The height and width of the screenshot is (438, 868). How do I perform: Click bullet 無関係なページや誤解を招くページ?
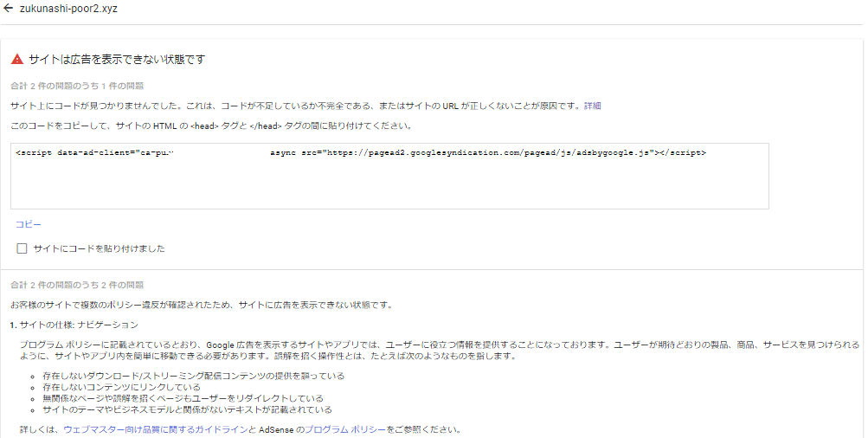pos(183,399)
